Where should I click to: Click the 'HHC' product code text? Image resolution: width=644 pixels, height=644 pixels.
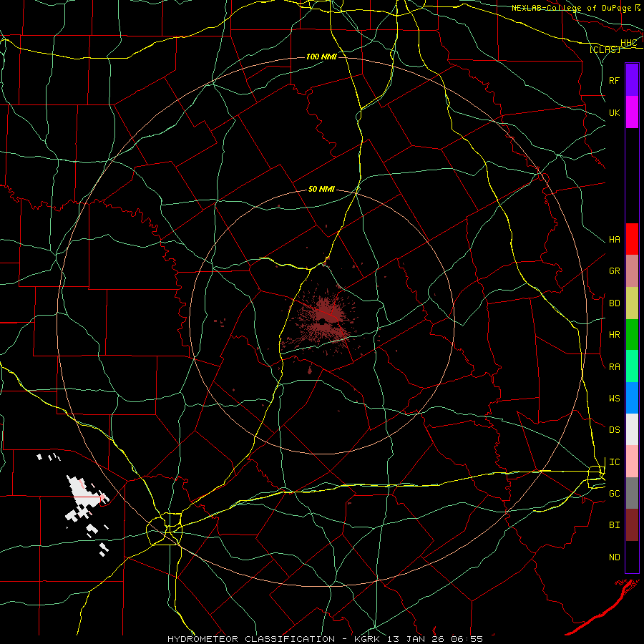tap(628, 43)
